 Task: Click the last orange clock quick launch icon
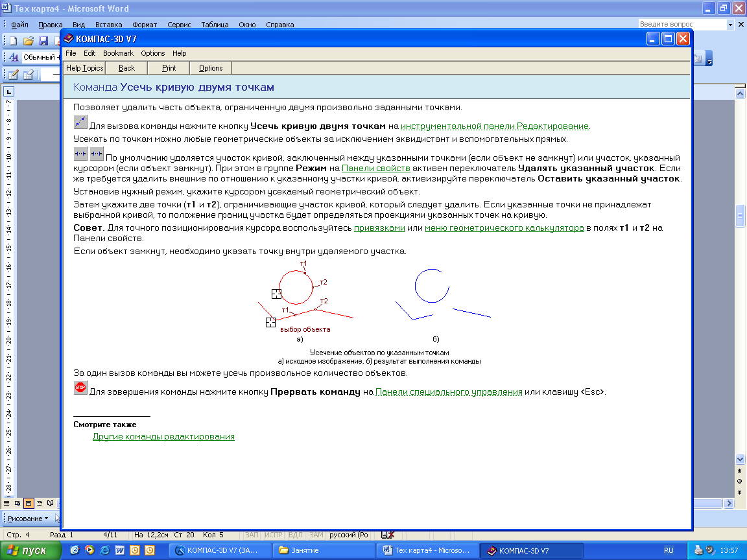click(x=150, y=550)
